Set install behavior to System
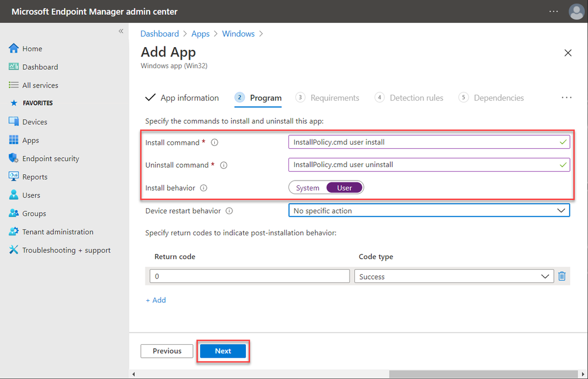The image size is (588, 379). (x=307, y=188)
